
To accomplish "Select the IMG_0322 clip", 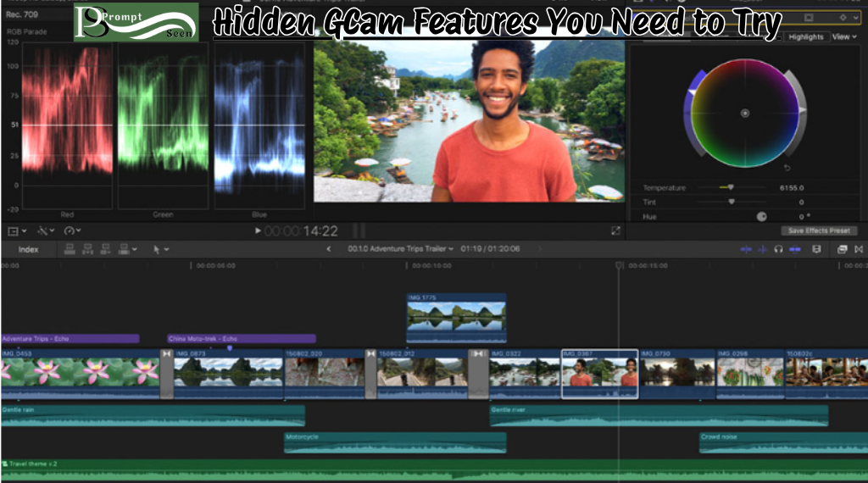I will pyautogui.click(x=525, y=374).
